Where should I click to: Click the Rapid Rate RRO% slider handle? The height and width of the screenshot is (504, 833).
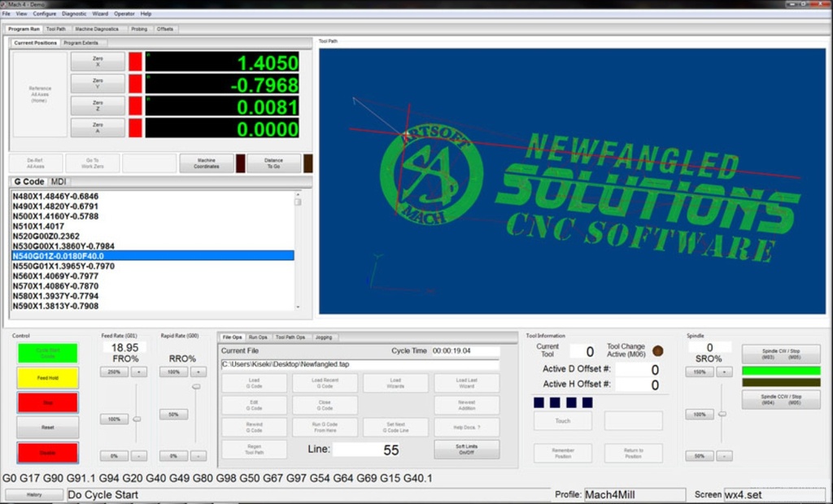click(195, 387)
